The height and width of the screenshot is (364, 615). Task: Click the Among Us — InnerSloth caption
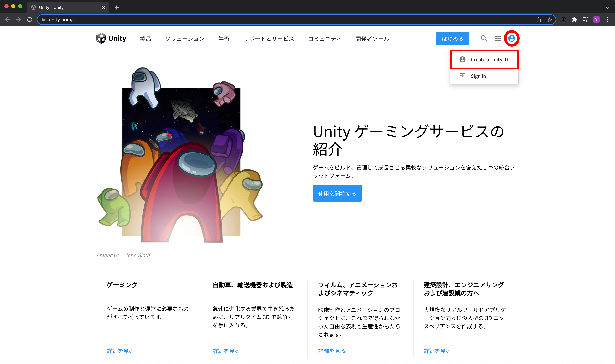coord(123,255)
